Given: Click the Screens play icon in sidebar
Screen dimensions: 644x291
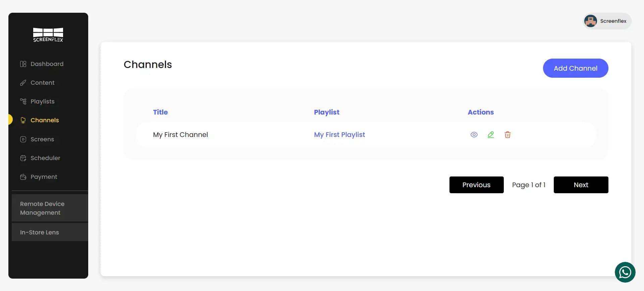Looking at the screenshot, I should coord(23,139).
